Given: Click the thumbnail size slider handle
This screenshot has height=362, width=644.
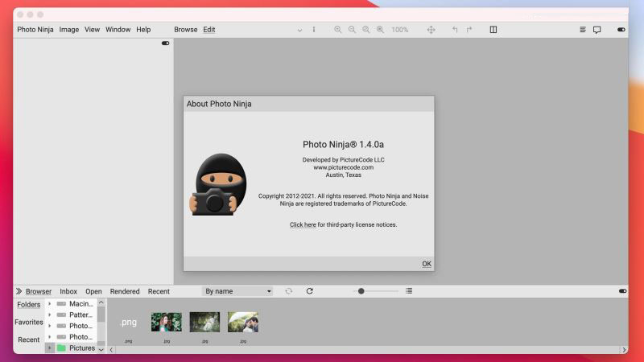Looking at the screenshot, I should pos(361,291).
